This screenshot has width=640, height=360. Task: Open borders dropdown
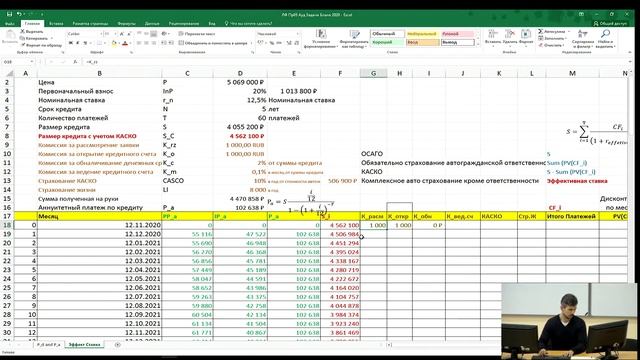tap(104, 43)
